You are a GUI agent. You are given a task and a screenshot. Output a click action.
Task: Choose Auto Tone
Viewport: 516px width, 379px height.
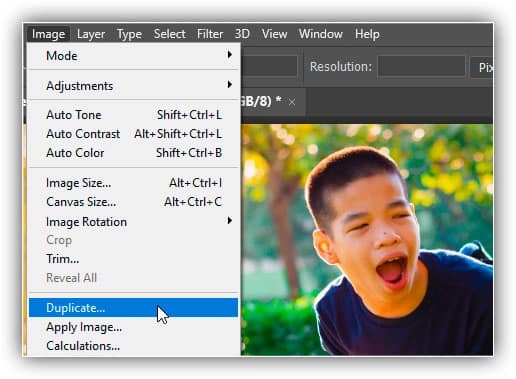[134, 115]
